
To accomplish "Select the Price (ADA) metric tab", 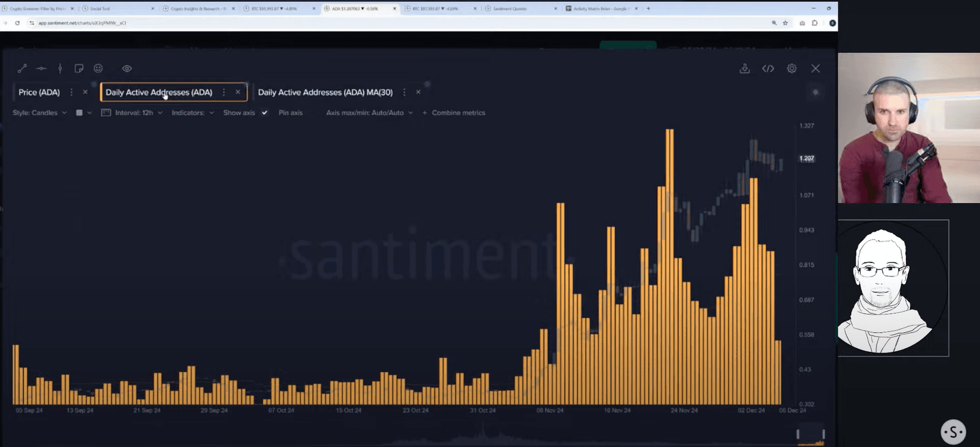I will pos(39,92).
